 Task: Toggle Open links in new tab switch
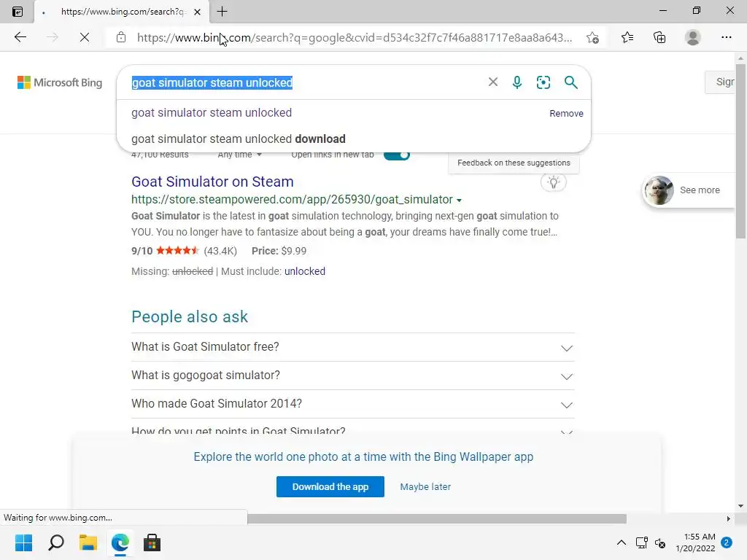(x=396, y=155)
